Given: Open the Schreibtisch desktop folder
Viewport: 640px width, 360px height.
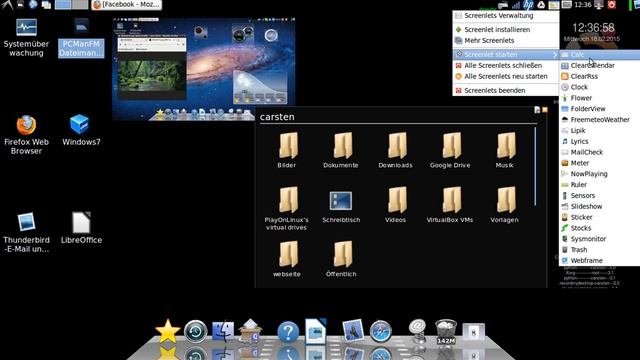Looking at the screenshot, I should (341, 206).
